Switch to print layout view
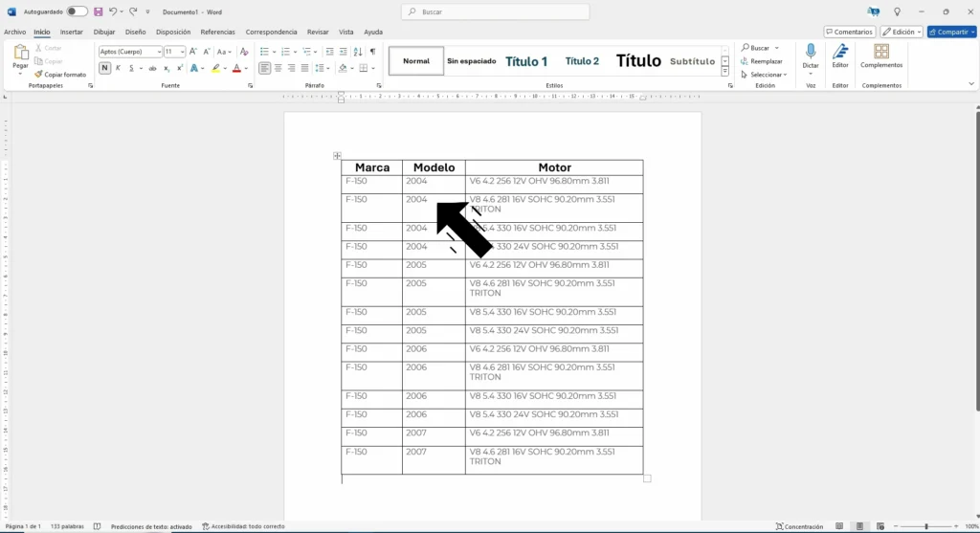The height and width of the screenshot is (533, 980). click(x=859, y=526)
